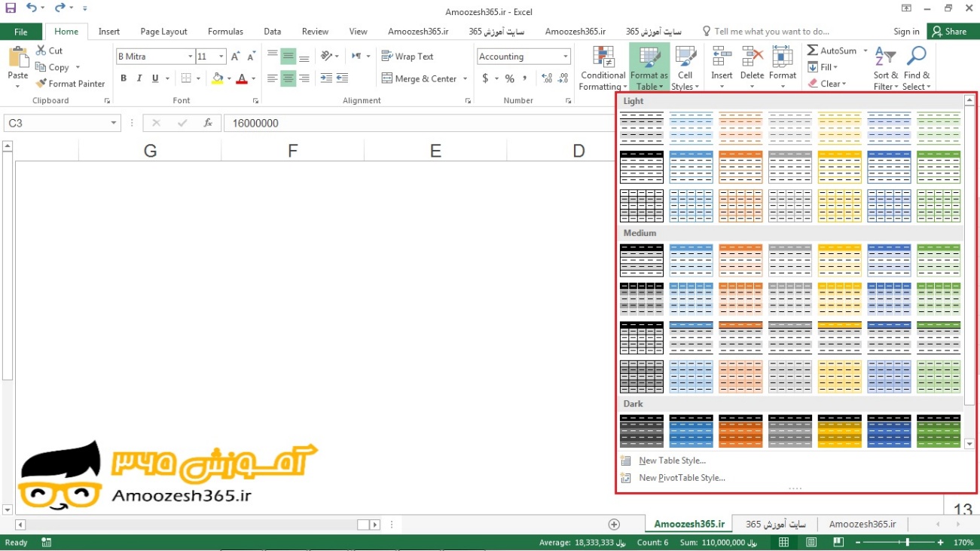This screenshot has width=980, height=551.
Task: Toggle Italic formatting
Action: (139, 78)
